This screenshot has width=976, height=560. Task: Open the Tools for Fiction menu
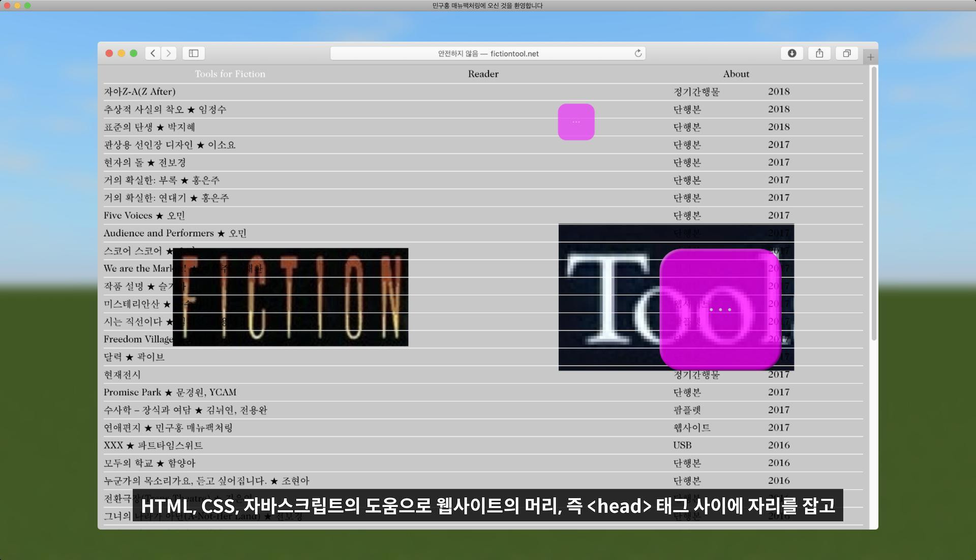coord(230,74)
